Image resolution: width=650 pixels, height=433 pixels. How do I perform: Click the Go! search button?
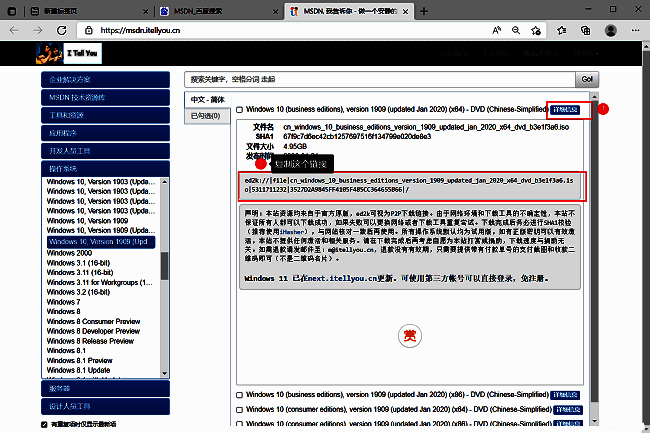587,79
